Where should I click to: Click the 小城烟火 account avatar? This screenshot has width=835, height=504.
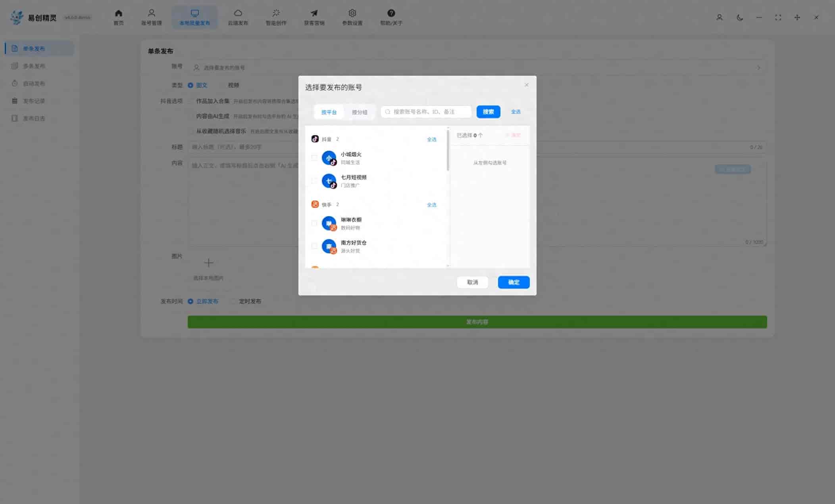pyautogui.click(x=329, y=158)
